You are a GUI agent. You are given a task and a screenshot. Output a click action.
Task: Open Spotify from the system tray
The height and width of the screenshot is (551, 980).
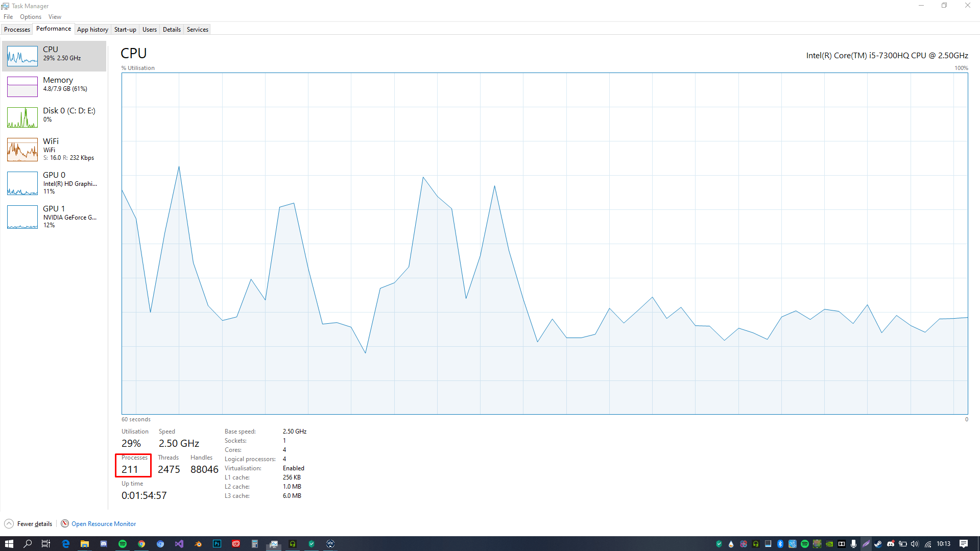coord(805,544)
